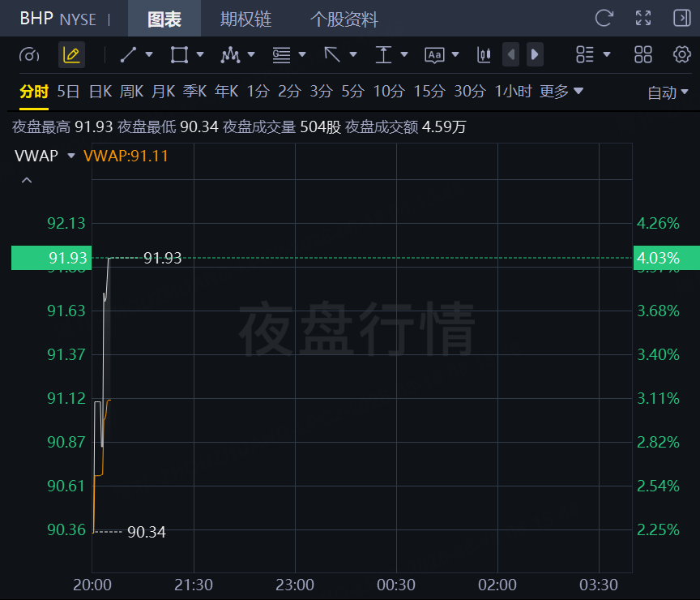Screen dimensions: 700x600
Task: Select the rectangle shape tool
Action: [x=179, y=54]
